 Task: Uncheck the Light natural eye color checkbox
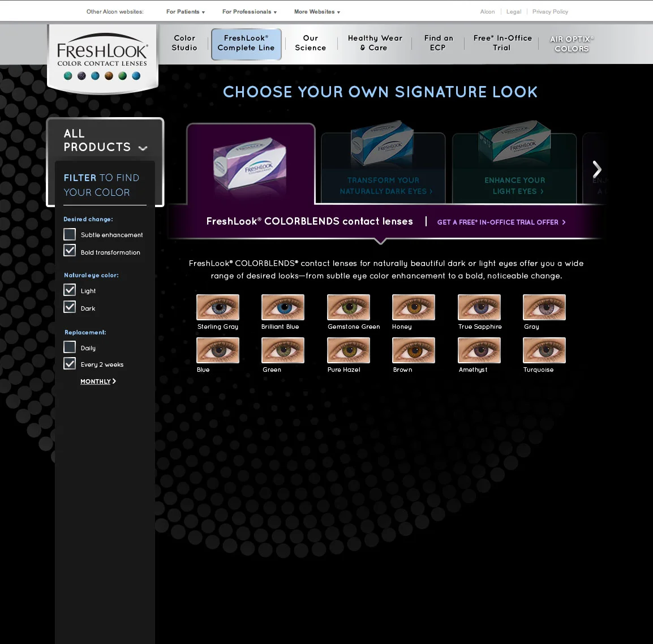pos(70,290)
